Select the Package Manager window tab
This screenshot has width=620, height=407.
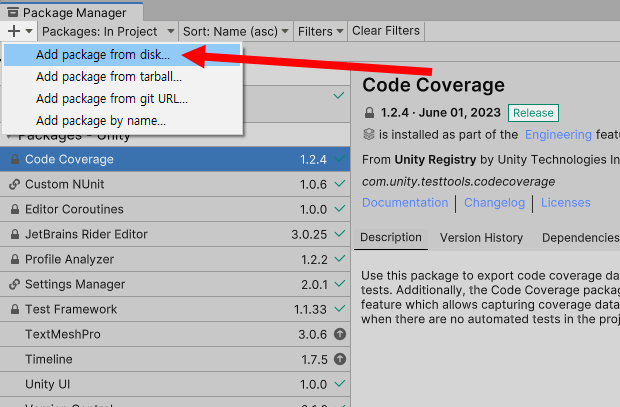[x=72, y=12]
